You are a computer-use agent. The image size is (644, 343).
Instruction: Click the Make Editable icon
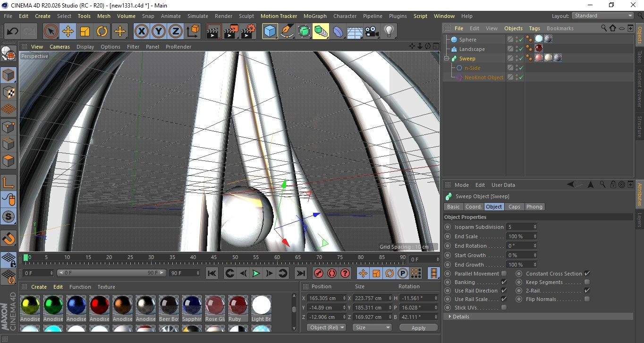point(9,55)
